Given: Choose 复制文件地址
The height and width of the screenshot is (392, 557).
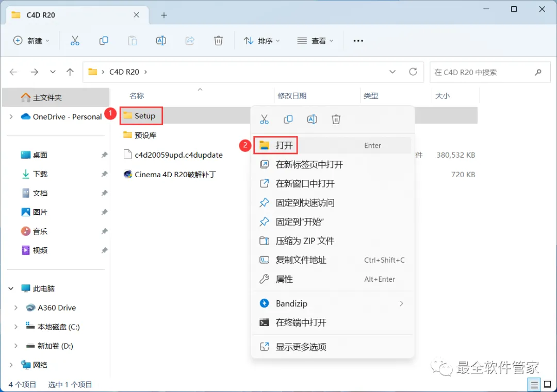Looking at the screenshot, I should (332, 260).
